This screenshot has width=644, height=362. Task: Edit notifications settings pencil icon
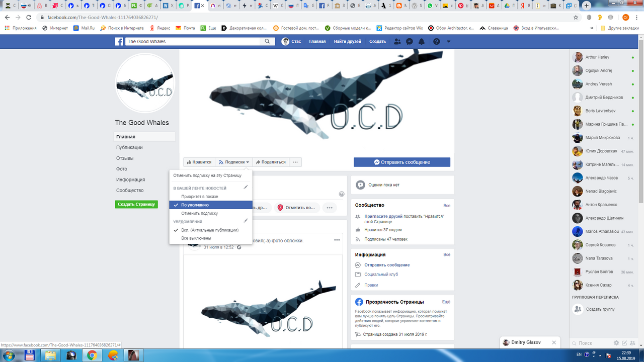point(246,221)
